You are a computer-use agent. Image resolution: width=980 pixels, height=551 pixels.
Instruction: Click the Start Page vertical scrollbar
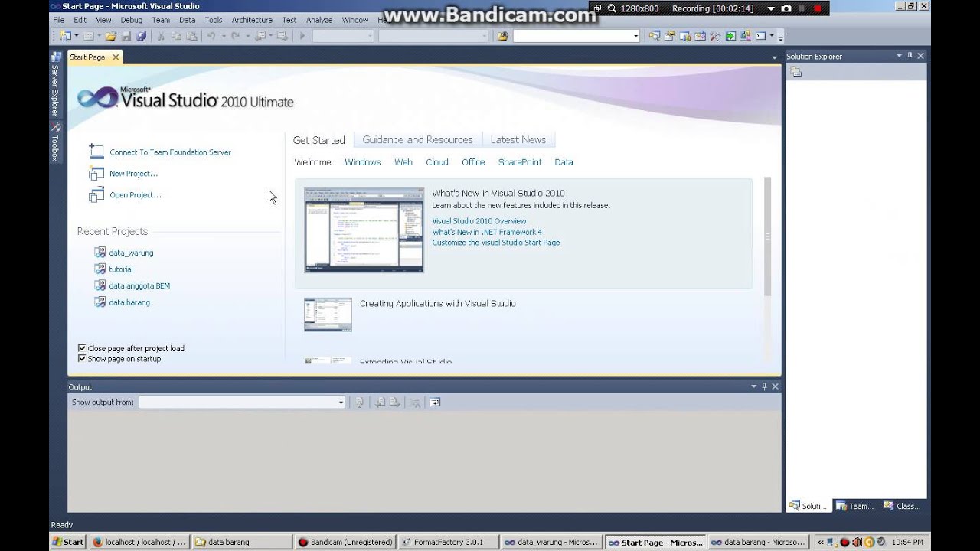click(767, 236)
